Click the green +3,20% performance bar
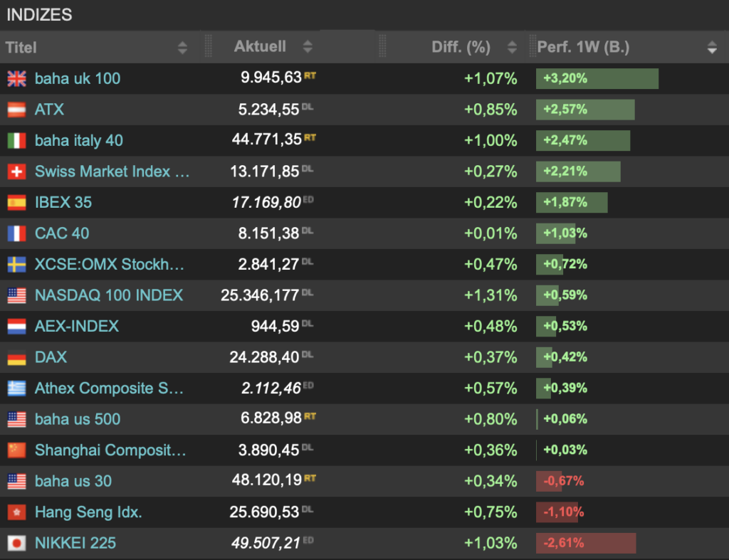This screenshot has height=560, width=729. coord(597,78)
